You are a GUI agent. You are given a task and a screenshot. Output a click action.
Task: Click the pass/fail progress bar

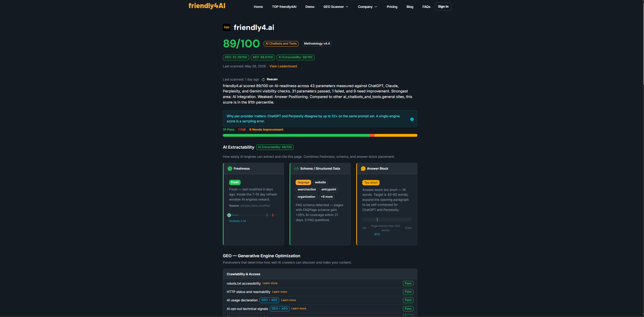click(320, 135)
